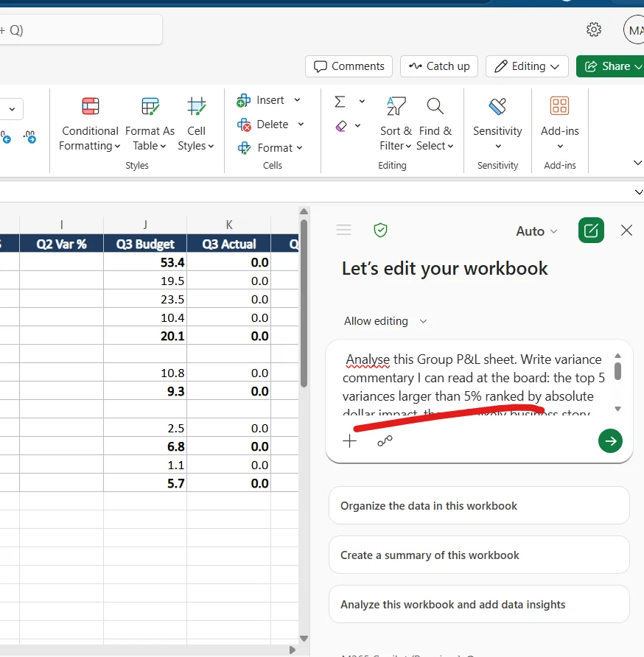
Task: Select column J header
Action: pyautogui.click(x=145, y=225)
